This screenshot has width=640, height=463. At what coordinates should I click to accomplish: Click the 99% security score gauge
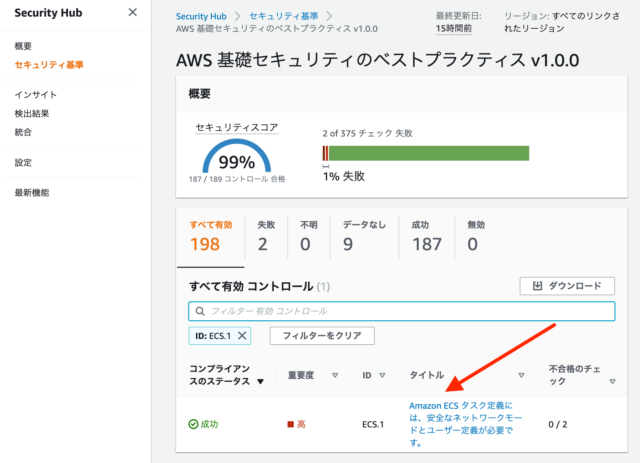tap(237, 156)
